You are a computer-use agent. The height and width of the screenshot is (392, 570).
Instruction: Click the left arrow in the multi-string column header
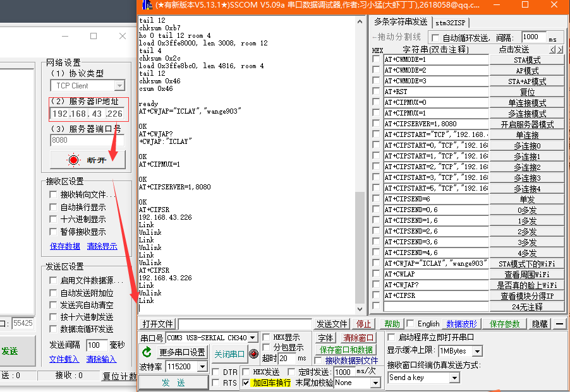(x=552, y=50)
